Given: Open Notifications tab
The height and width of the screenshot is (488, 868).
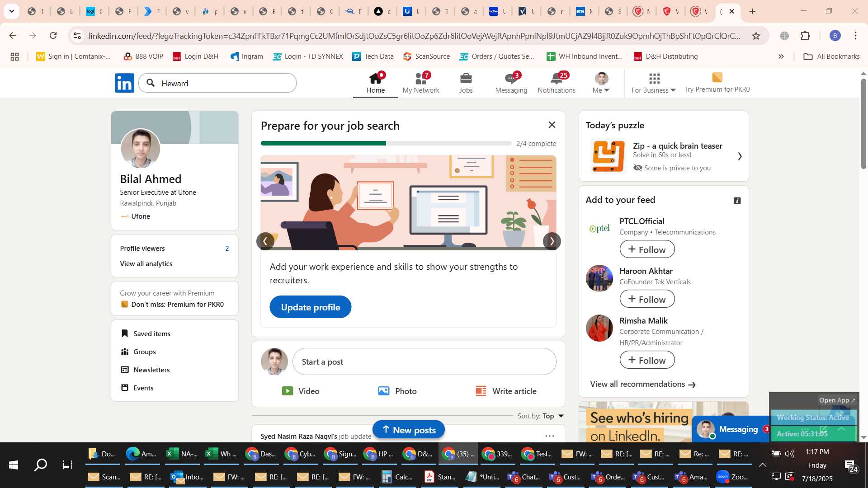Looking at the screenshot, I should pyautogui.click(x=556, y=83).
